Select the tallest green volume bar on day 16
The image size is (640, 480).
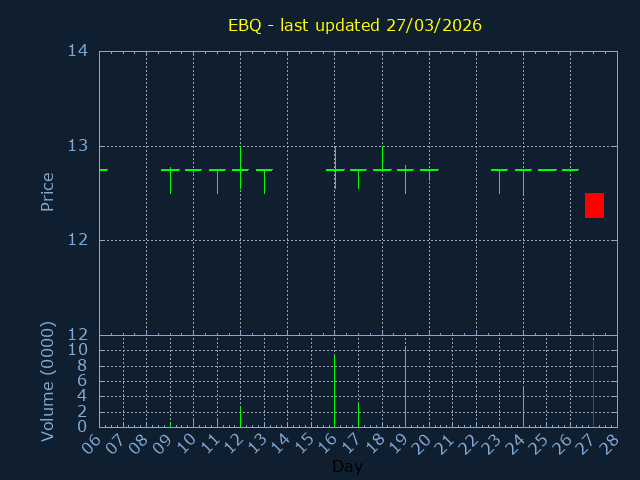334,390
